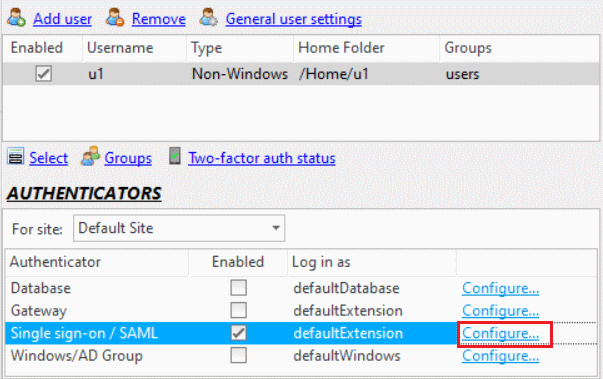Screen dimensions: 603x379
Task: Enable the Database authenticator checkbox
Action: tap(238, 288)
